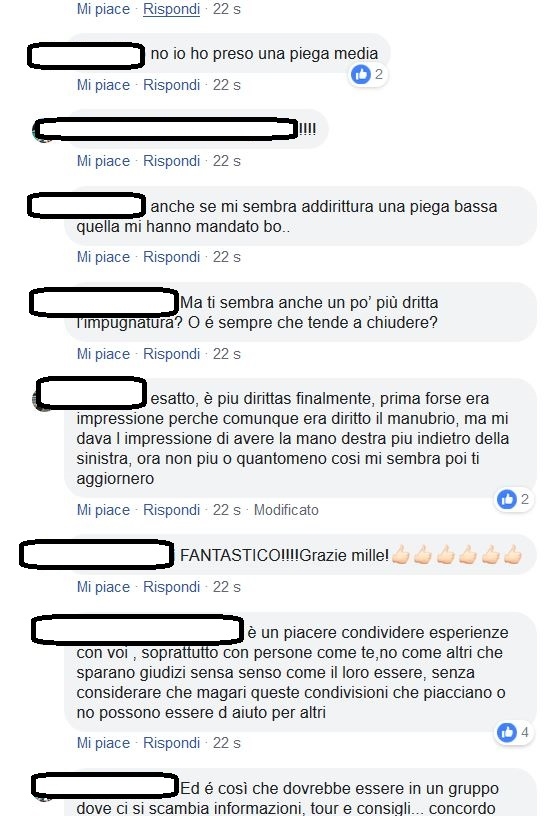Open the 22 s timestamp under 'piega media'
Image resolution: width=548 pixels, height=816 pixels.
pos(226,85)
